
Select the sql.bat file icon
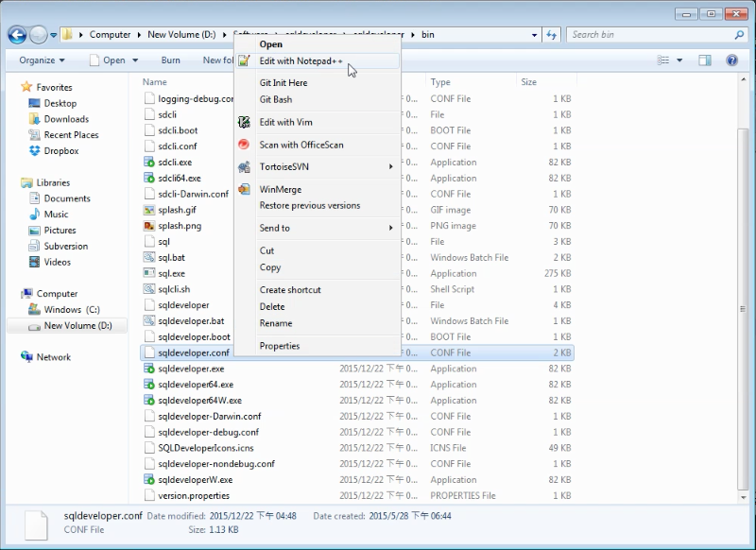[x=149, y=258]
